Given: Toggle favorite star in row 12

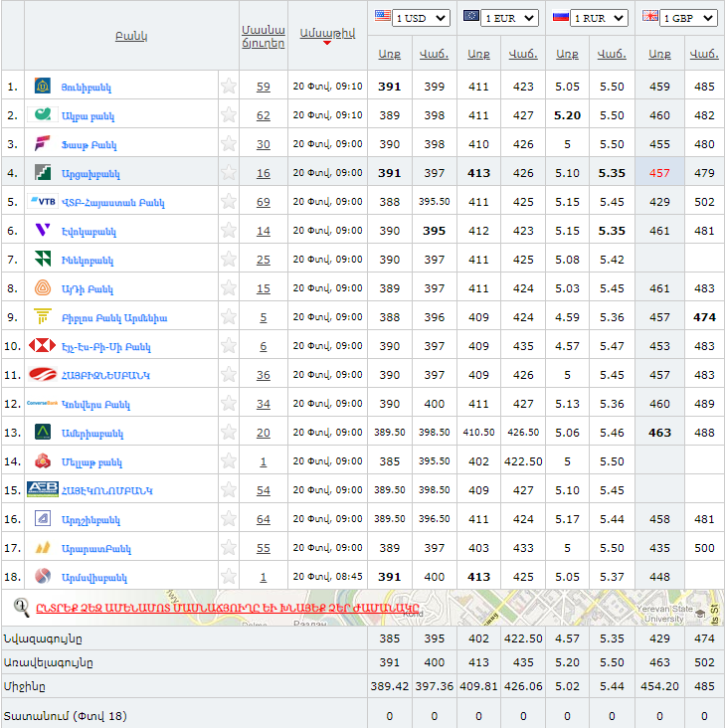Looking at the screenshot, I should tap(229, 403).
